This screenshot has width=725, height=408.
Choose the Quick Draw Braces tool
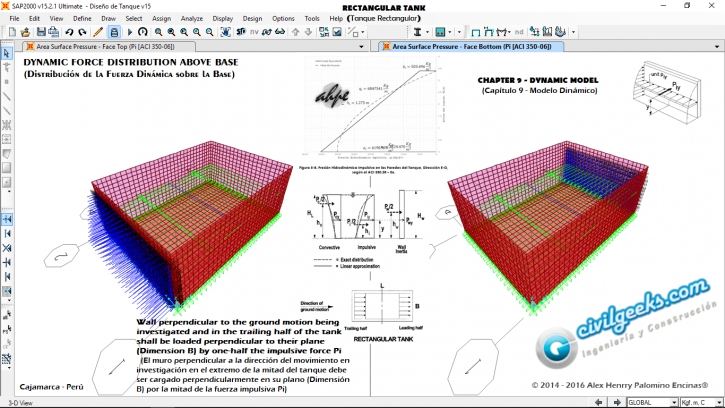(x=6, y=125)
